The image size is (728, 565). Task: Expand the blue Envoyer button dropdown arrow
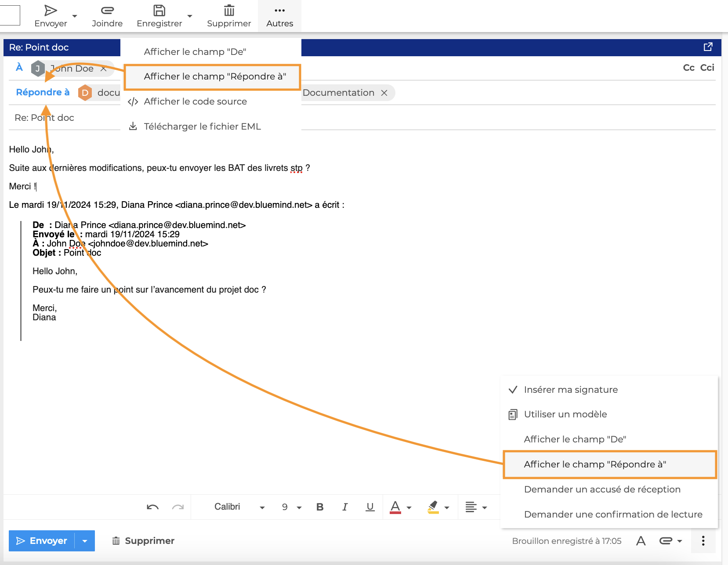point(85,541)
